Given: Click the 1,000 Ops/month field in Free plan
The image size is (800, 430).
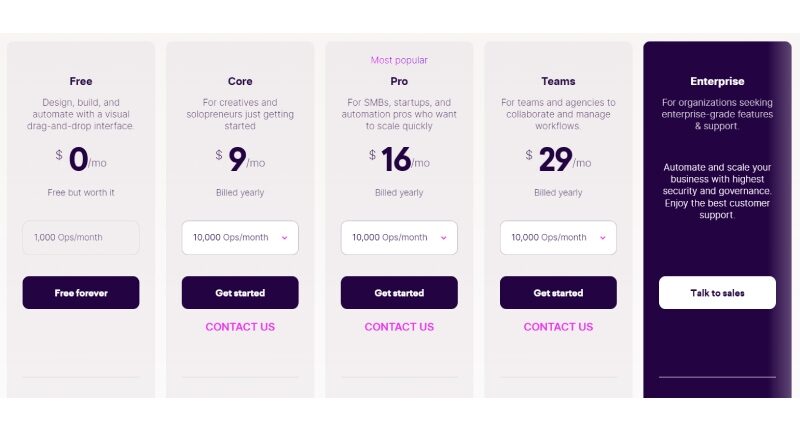Looking at the screenshot, I should [81, 238].
